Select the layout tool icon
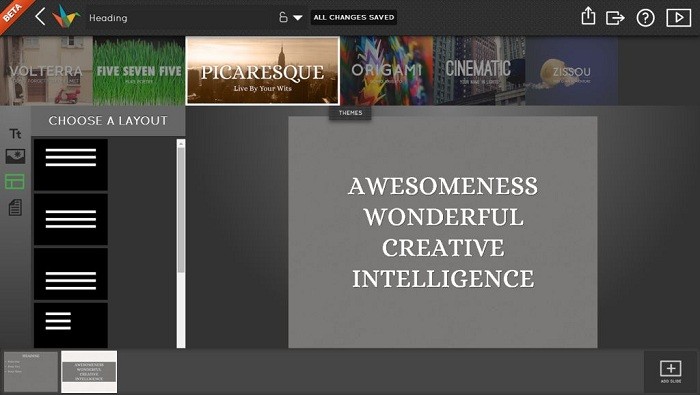 (15, 182)
